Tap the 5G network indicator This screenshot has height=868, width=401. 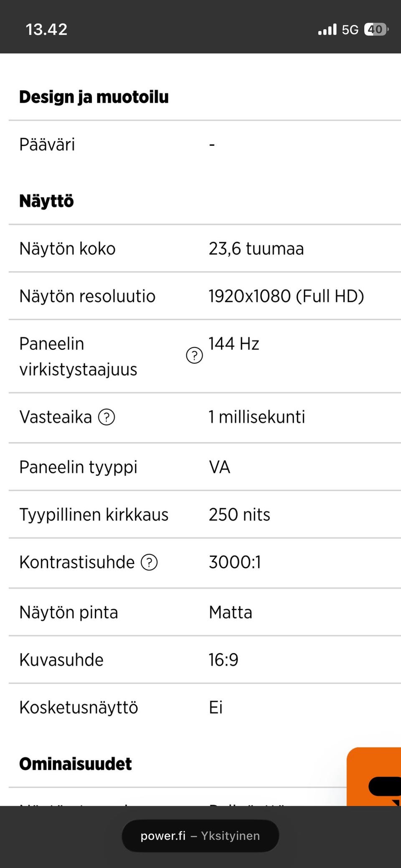pyautogui.click(x=350, y=30)
